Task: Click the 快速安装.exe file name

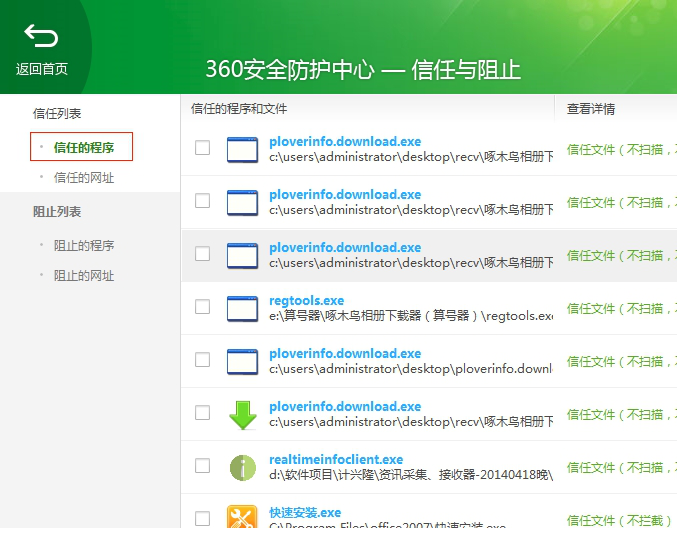Action: (305, 512)
